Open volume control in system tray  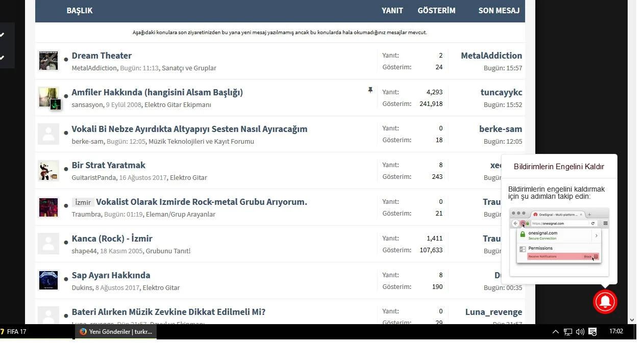580,332
